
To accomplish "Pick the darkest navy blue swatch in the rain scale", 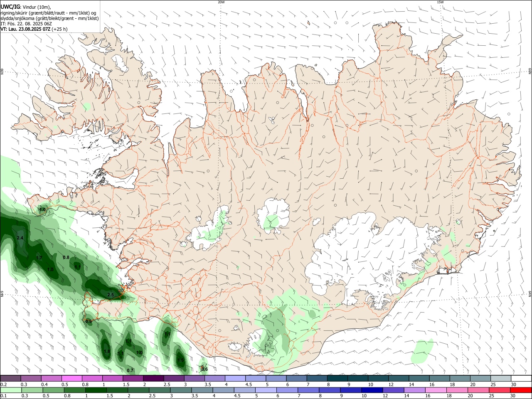I will [371, 390].
